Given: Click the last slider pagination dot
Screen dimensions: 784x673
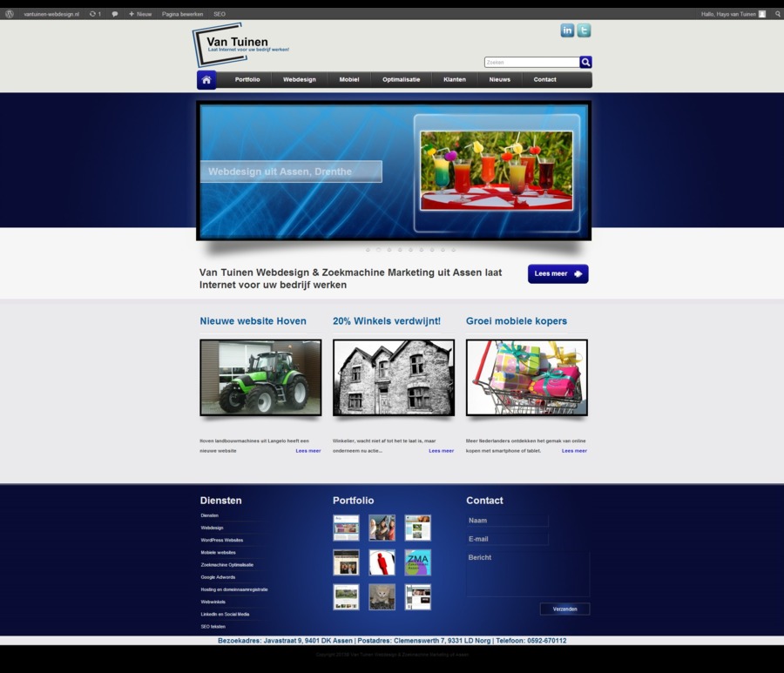Looking at the screenshot, I should pyautogui.click(x=454, y=249).
